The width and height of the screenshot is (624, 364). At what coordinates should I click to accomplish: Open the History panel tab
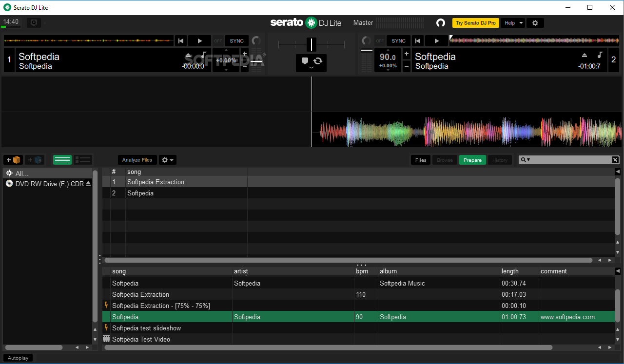pos(500,160)
